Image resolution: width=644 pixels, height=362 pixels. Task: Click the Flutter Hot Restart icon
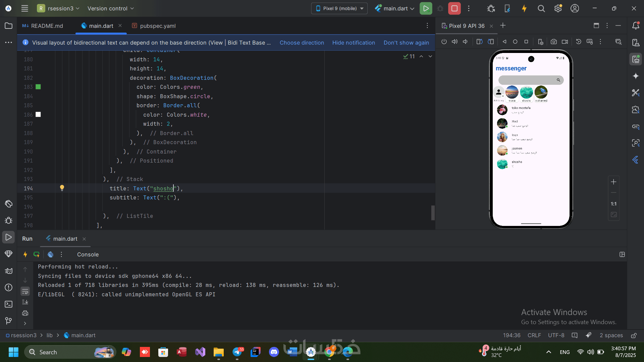[x=36, y=254]
